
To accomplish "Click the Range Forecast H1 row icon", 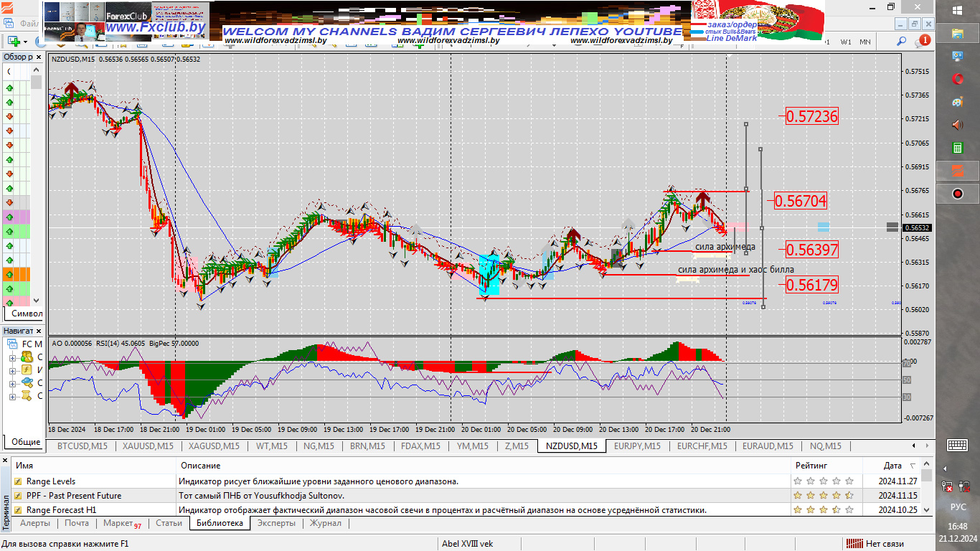I will [18, 510].
